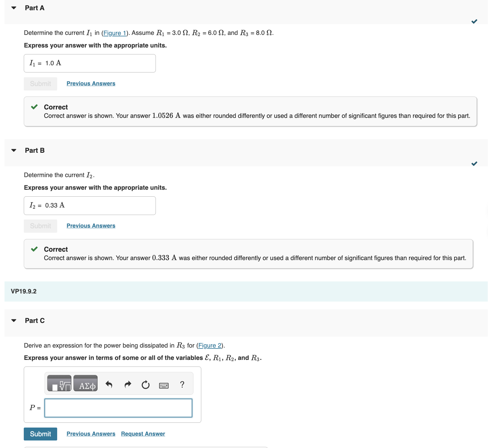Collapse the Part A section

[x=14, y=8]
